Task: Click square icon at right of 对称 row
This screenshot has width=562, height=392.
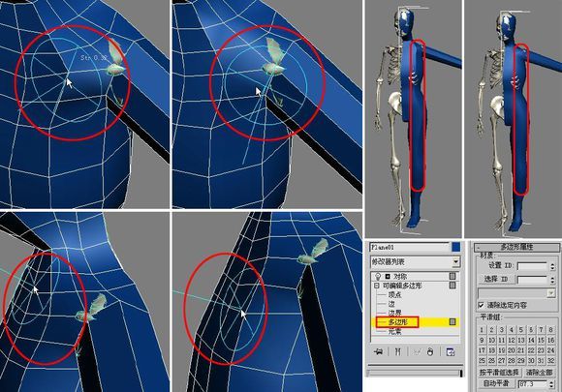Action: coord(453,276)
